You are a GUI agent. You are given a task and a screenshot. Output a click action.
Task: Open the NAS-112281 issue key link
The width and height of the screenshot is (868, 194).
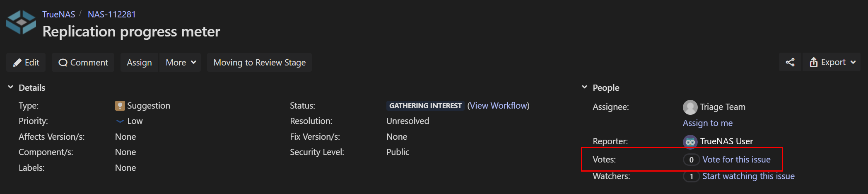click(112, 15)
